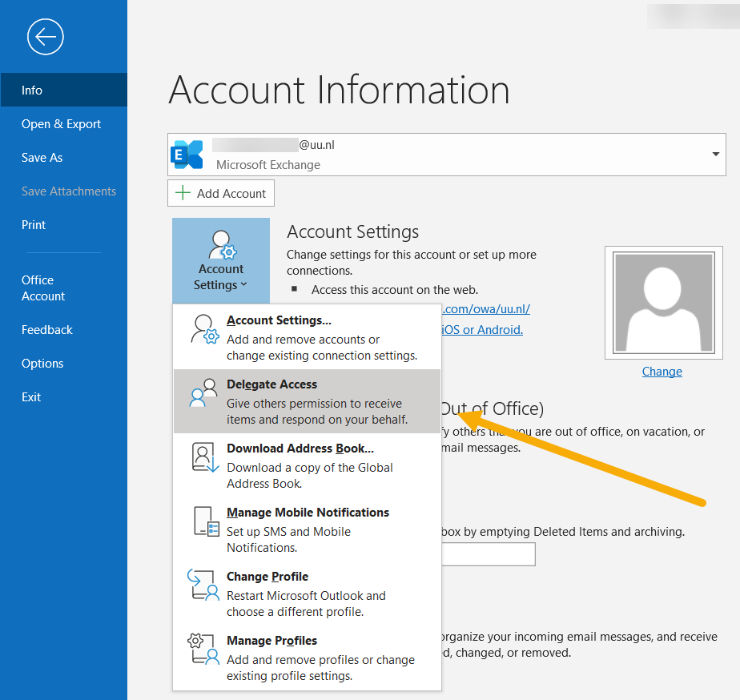Click the Download Address Book icon
Screen dimensions: 740x700
(x=205, y=457)
